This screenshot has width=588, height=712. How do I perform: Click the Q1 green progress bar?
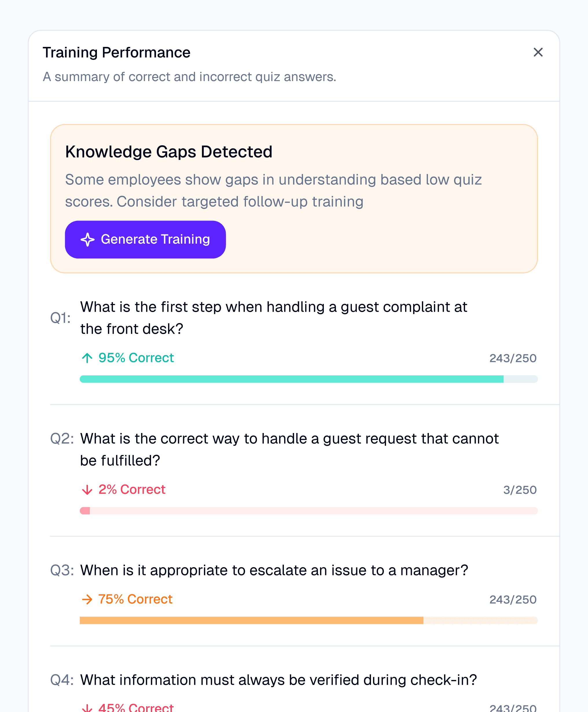308,379
